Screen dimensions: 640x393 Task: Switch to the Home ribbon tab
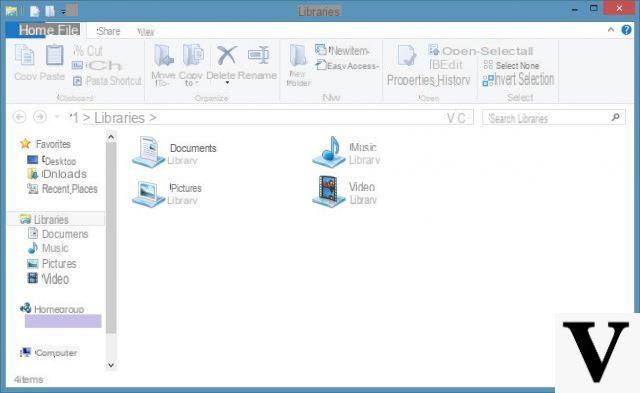[x=37, y=30]
